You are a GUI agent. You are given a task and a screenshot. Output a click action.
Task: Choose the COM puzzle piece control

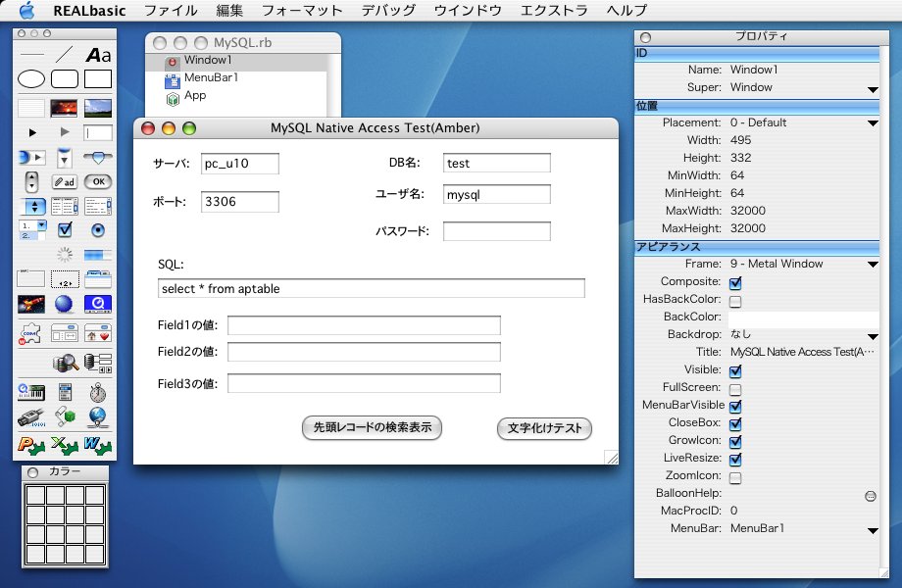31,333
